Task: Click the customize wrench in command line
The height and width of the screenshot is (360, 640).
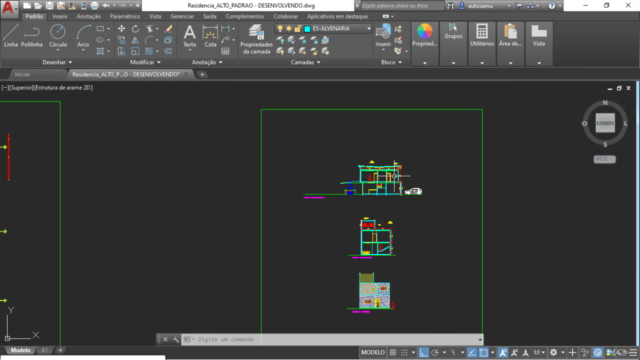Action: [x=176, y=339]
